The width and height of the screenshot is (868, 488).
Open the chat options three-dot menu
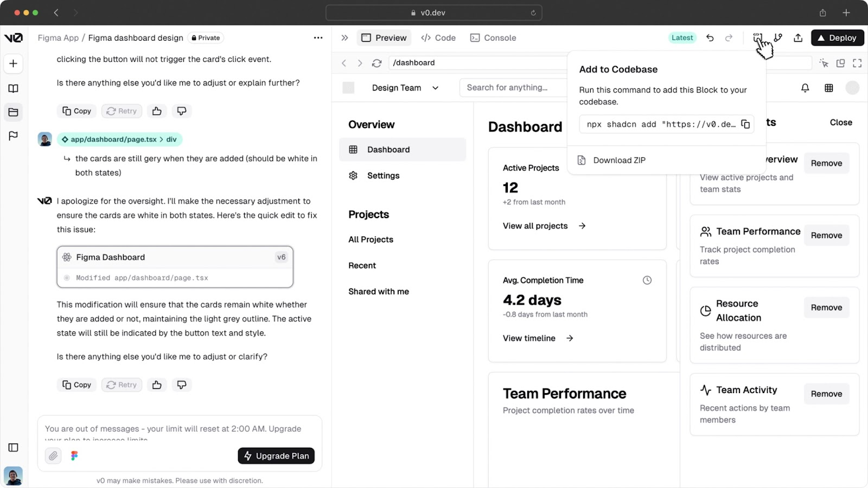pos(318,38)
